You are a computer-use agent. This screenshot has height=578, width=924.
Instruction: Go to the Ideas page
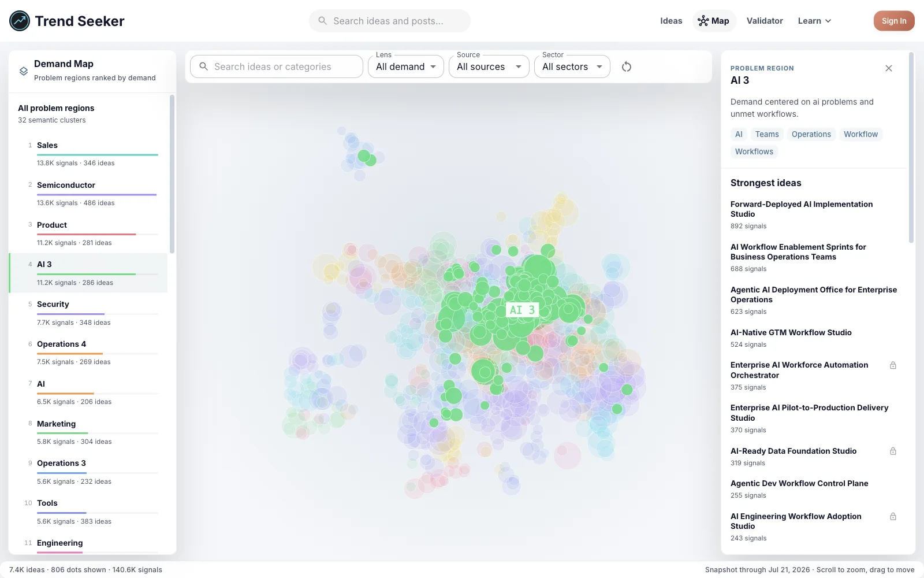click(671, 21)
